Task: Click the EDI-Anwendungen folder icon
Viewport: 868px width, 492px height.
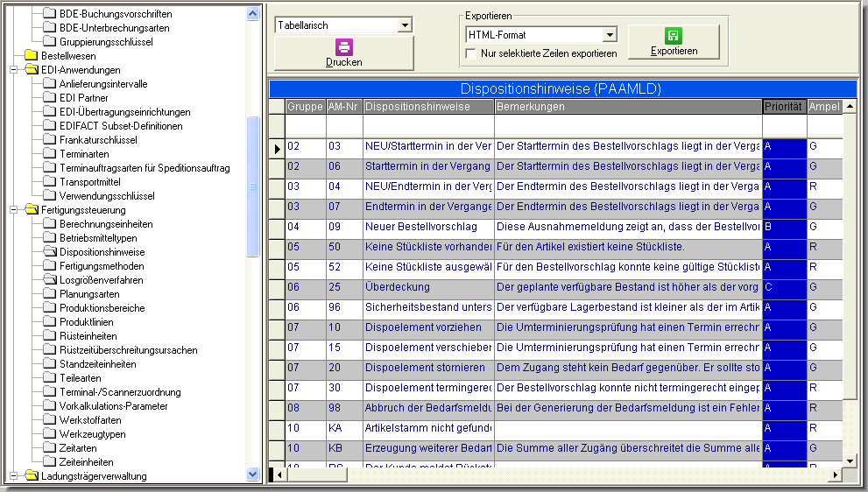Action: point(31,70)
